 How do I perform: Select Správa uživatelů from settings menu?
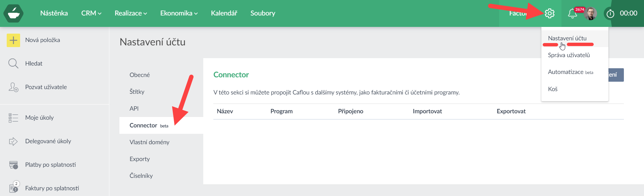pos(569,55)
